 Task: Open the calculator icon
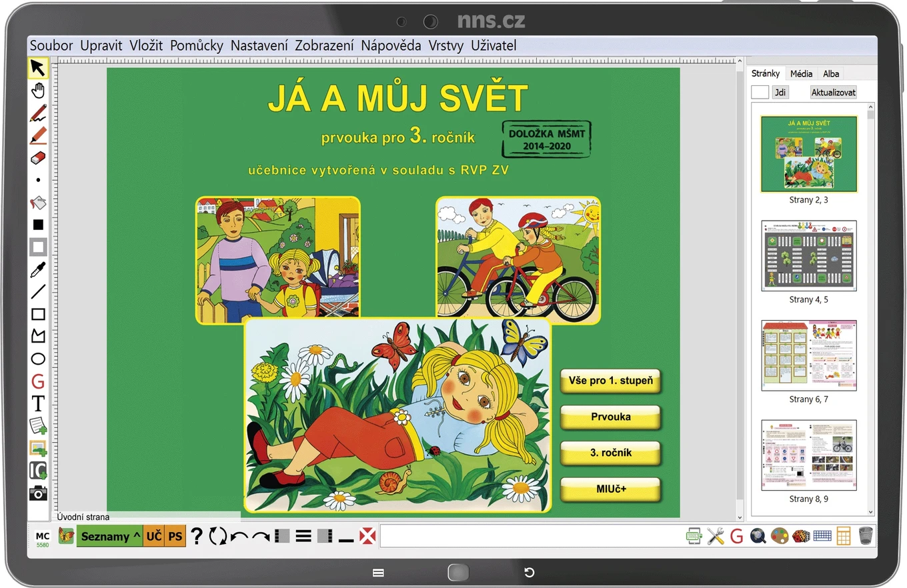844,535
